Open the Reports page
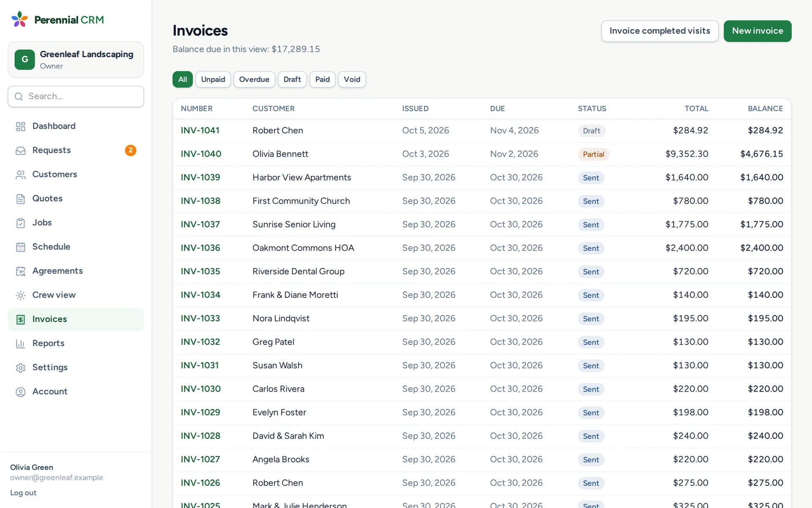The height and width of the screenshot is (508, 812). pos(76,343)
